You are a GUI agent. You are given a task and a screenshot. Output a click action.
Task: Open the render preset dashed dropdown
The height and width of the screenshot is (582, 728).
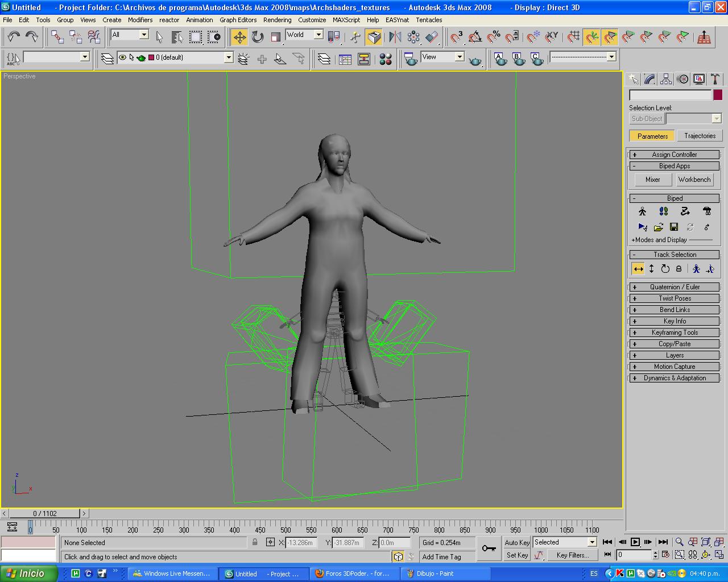pos(583,57)
